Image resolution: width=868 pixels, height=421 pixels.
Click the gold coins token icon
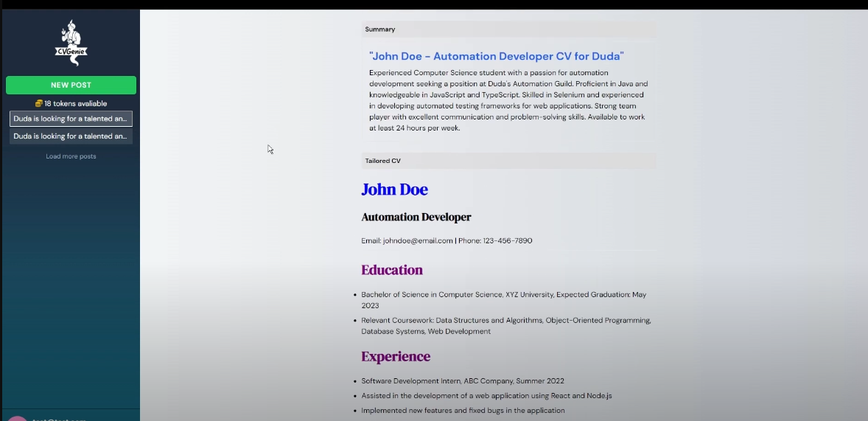pos(38,104)
